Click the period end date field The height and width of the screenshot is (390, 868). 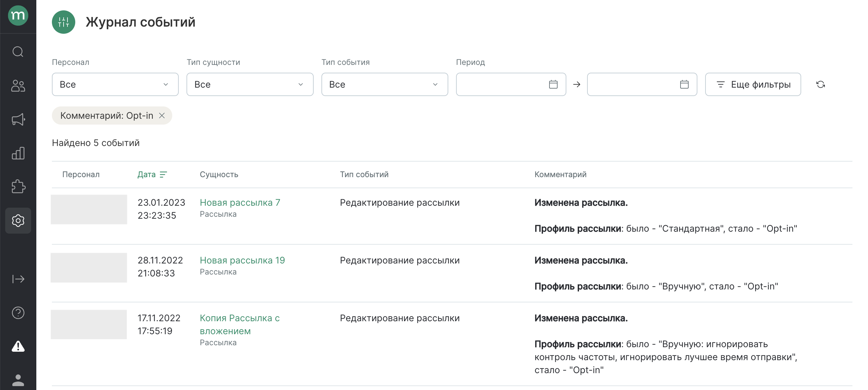tap(642, 84)
